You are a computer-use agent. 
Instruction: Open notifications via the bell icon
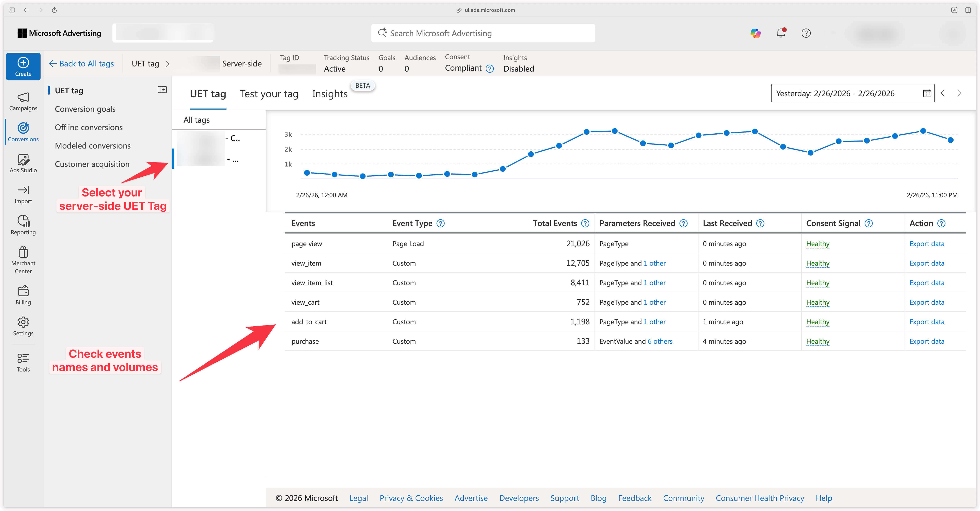pyautogui.click(x=781, y=33)
